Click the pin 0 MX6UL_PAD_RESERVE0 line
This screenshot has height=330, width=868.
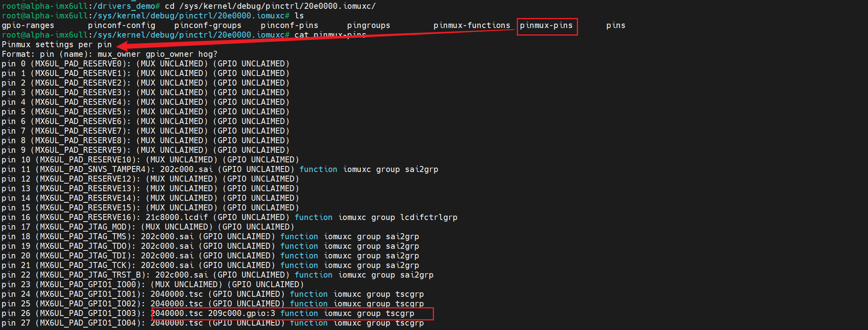coord(146,64)
